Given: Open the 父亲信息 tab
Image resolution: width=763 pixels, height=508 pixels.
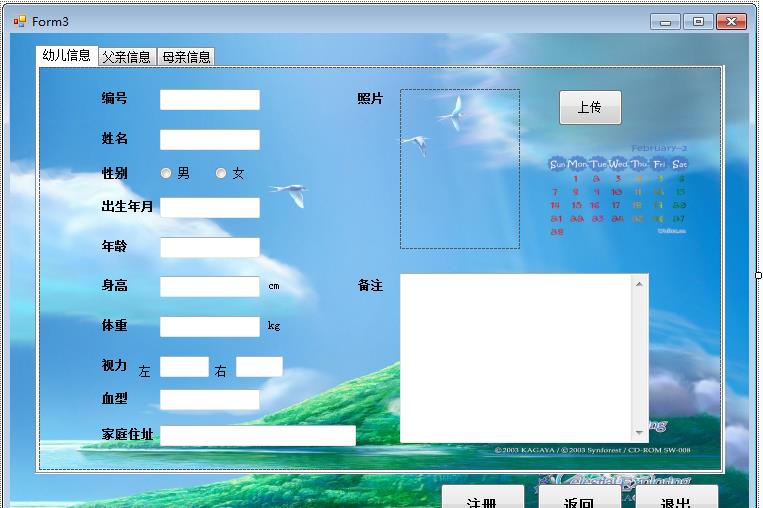Looking at the screenshot, I should 127,57.
